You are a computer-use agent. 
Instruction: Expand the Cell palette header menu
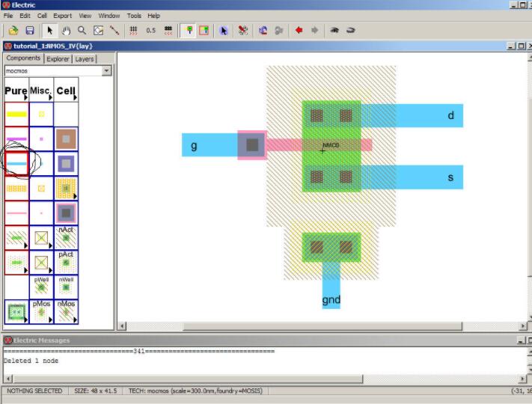point(66,91)
